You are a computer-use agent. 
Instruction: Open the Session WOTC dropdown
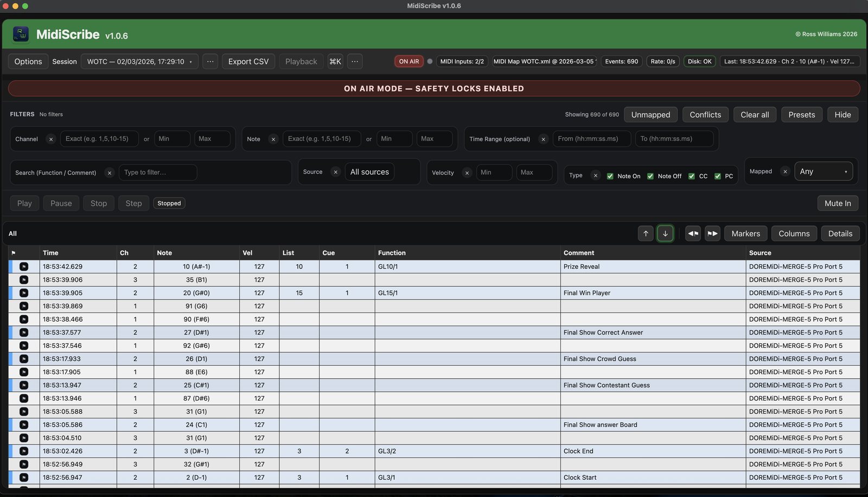coord(139,61)
